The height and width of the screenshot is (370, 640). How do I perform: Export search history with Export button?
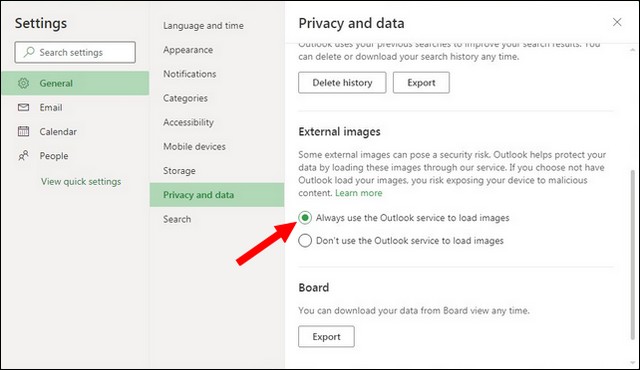coord(421,83)
